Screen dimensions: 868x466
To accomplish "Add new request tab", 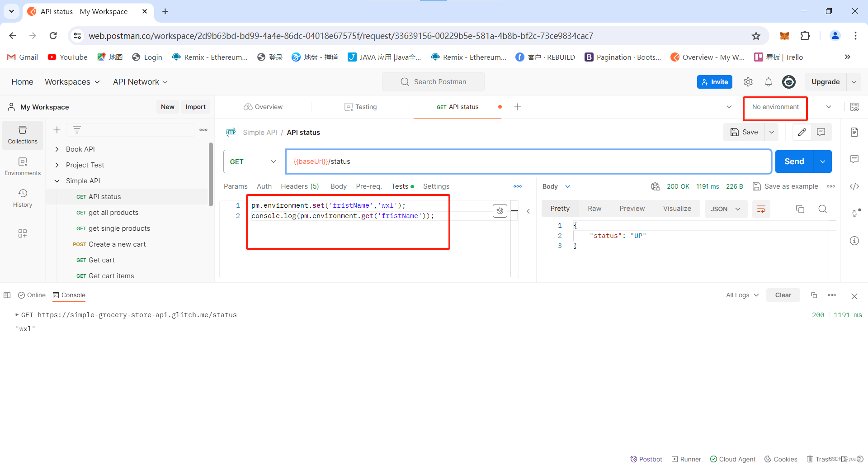I will 518,107.
